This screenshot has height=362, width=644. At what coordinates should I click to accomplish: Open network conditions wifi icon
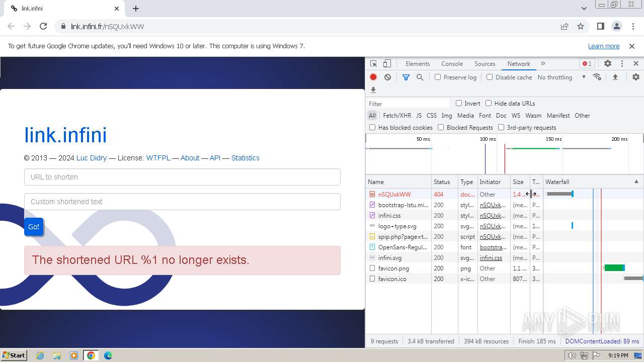(x=597, y=77)
